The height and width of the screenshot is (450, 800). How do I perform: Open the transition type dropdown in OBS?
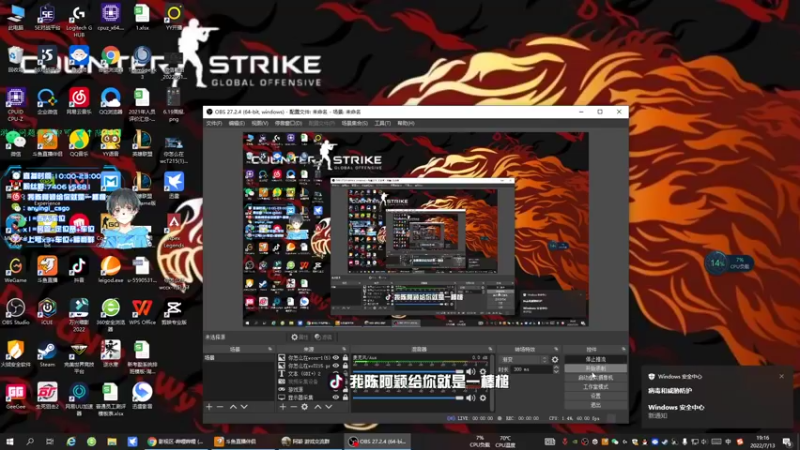[523, 360]
